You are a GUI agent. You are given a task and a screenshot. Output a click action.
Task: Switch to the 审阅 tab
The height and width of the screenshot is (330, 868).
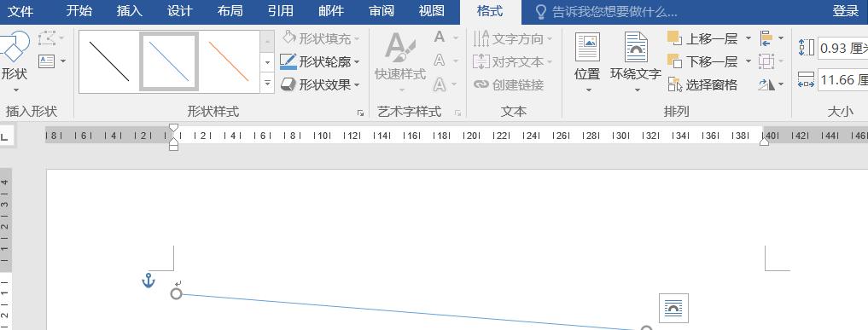[382, 11]
